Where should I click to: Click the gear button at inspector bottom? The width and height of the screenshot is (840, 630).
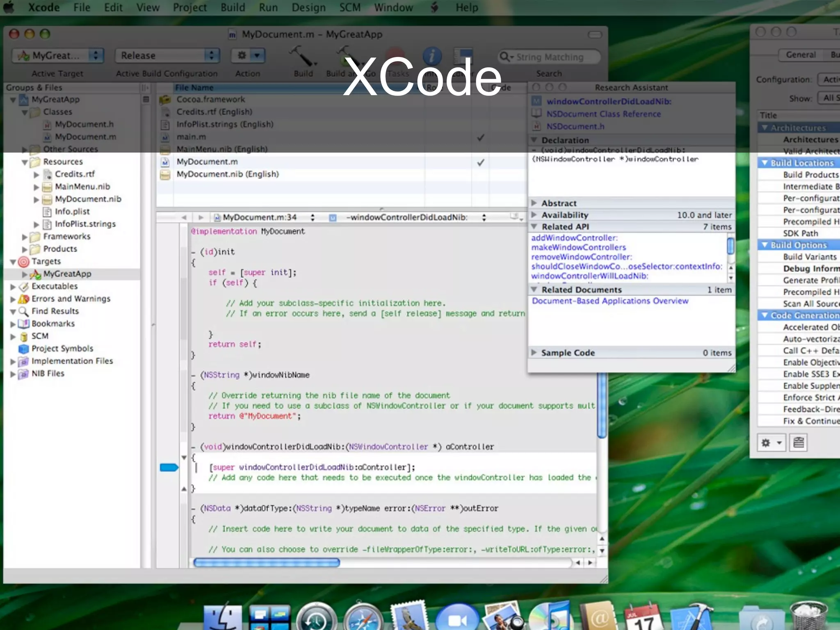pyautogui.click(x=771, y=443)
